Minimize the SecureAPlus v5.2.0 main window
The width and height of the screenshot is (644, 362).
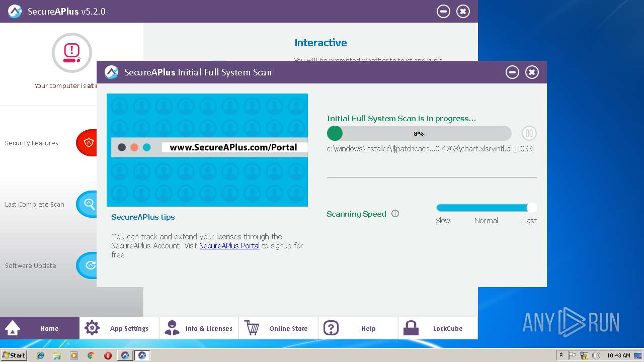click(443, 11)
